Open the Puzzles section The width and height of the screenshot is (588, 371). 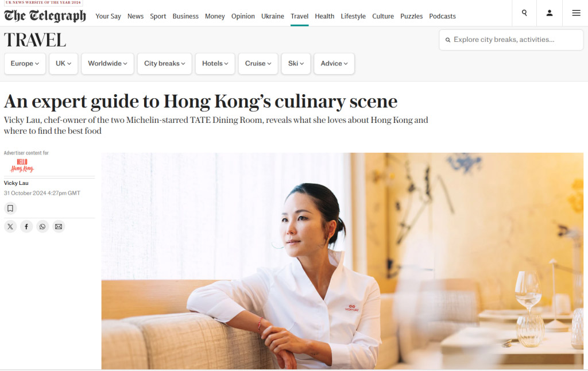coord(411,16)
